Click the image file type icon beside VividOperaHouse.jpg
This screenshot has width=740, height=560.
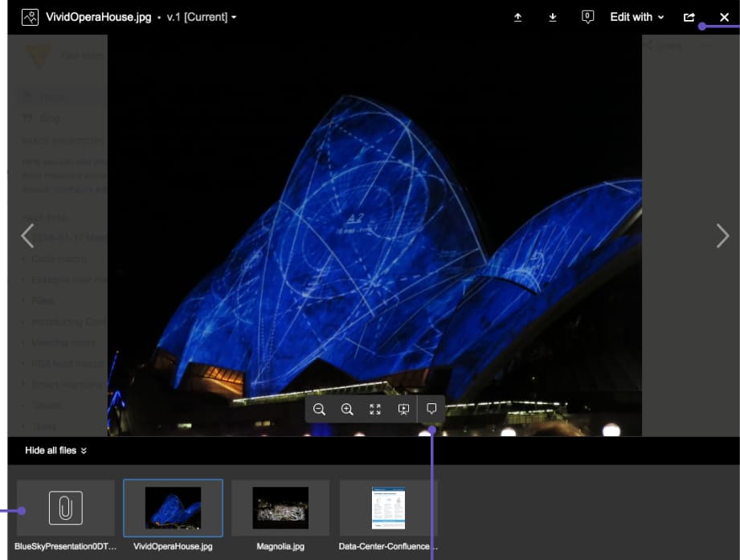[31, 18]
